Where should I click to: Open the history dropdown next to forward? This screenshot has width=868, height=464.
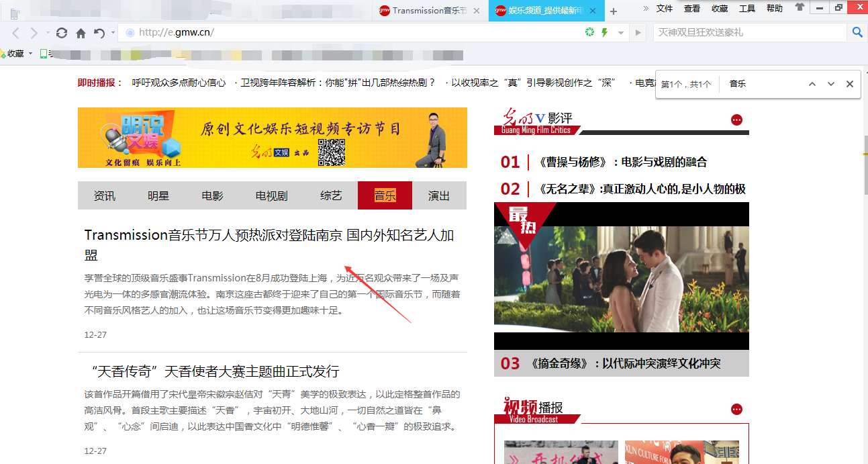pos(48,33)
